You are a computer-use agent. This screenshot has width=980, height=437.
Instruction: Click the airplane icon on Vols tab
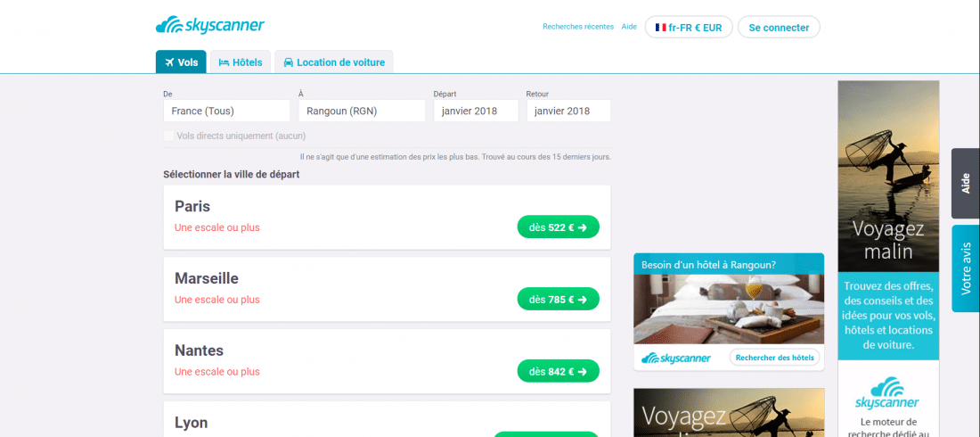click(168, 62)
